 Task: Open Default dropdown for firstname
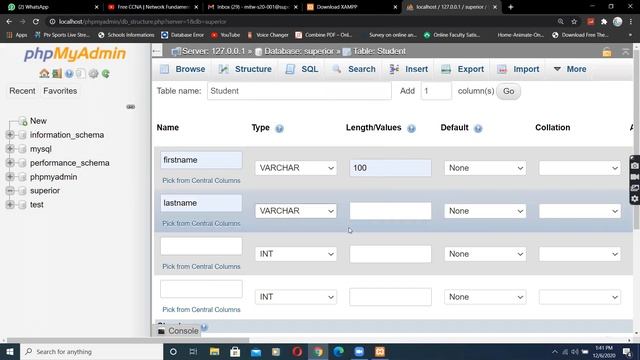coord(485,168)
